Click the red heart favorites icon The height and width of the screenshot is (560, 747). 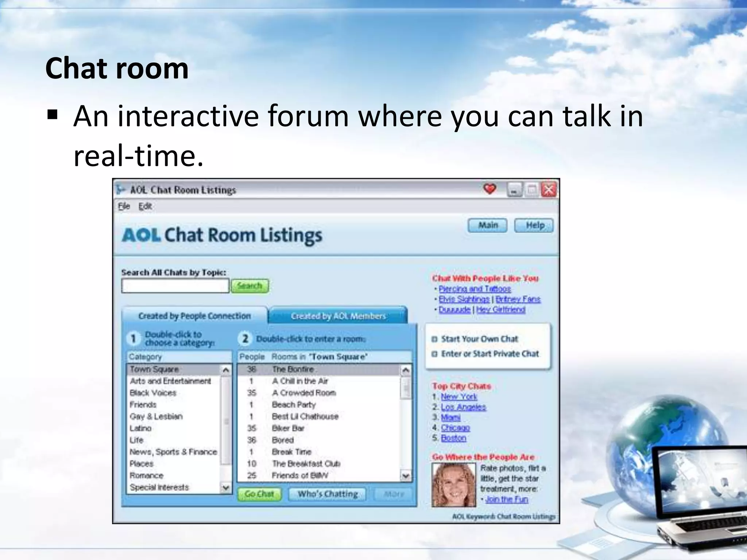pos(489,189)
